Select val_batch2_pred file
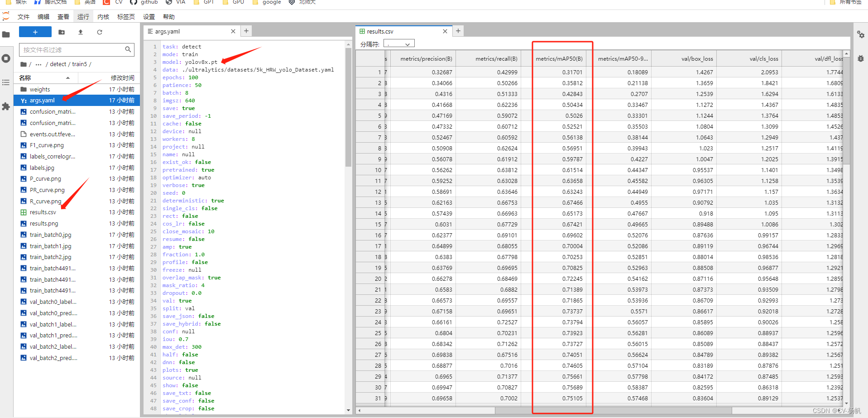Viewport: 868px width, 418px height. point(77,358)
